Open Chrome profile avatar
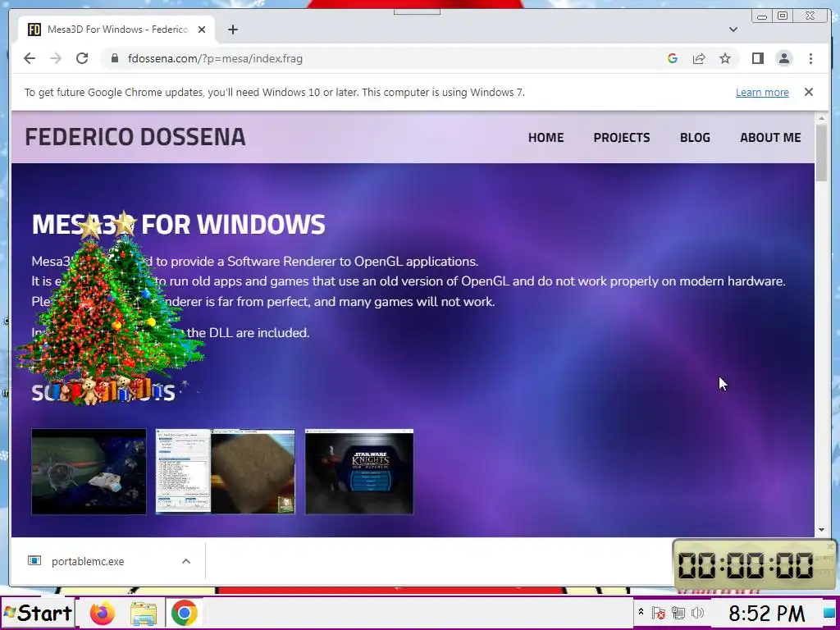This screenshot has height=630, width=840. (784, 58)
